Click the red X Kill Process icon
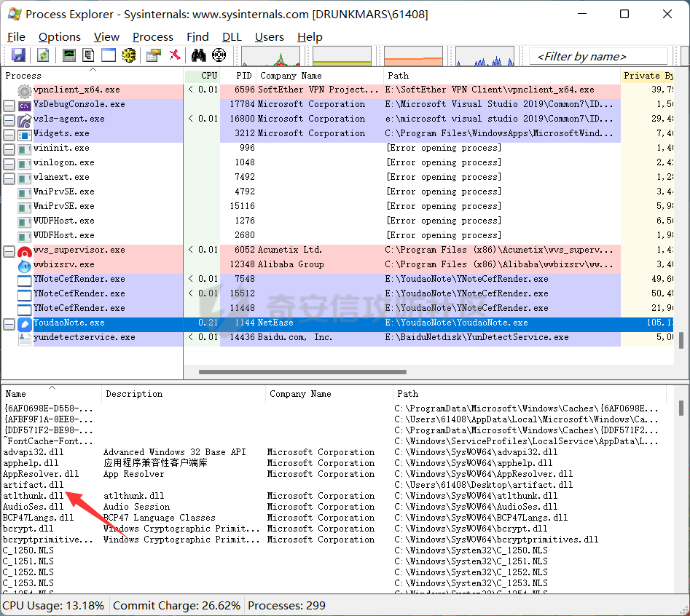 [x=175, y=55]
